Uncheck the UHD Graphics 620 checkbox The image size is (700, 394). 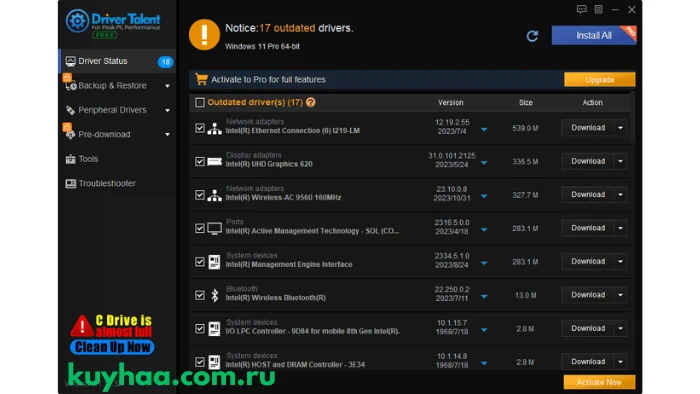(x=200, y=162)
